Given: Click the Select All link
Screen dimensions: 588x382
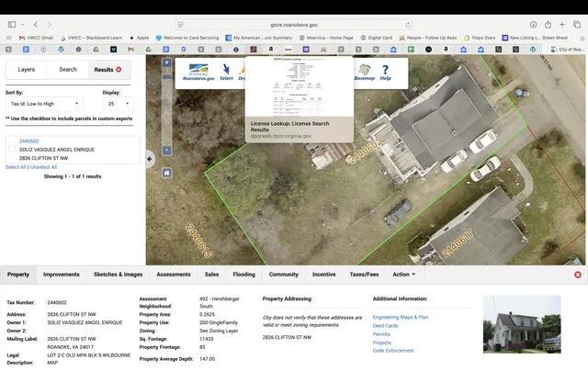Looking at the screenshot, I should (x=16, y=167).
